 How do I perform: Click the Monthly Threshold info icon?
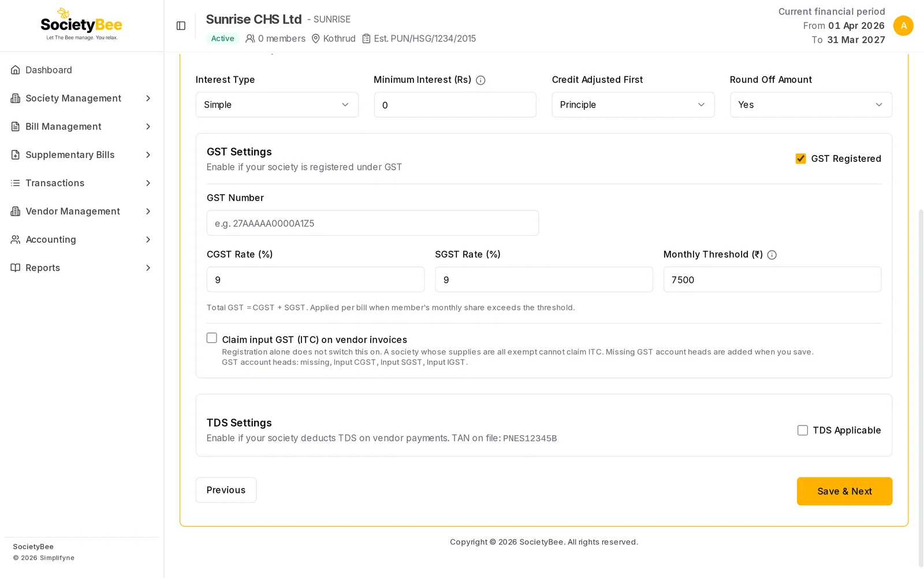(x=772, y=255)
